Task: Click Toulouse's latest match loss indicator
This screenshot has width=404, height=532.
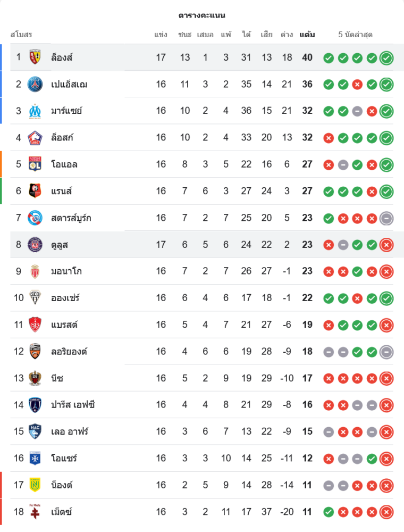Action: coord(386,245)
